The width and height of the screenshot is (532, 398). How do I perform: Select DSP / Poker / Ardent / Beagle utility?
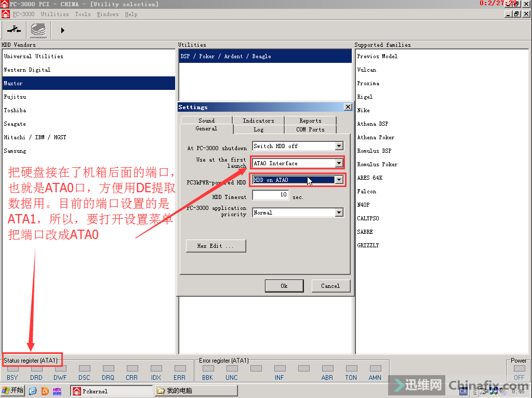tap(265, 56)
